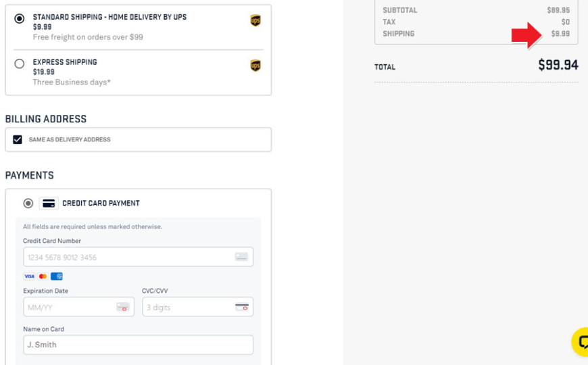Select Credit Card Payment radio button
The width and height of the screenshot is (588, 365).
[x=28, y=203]
